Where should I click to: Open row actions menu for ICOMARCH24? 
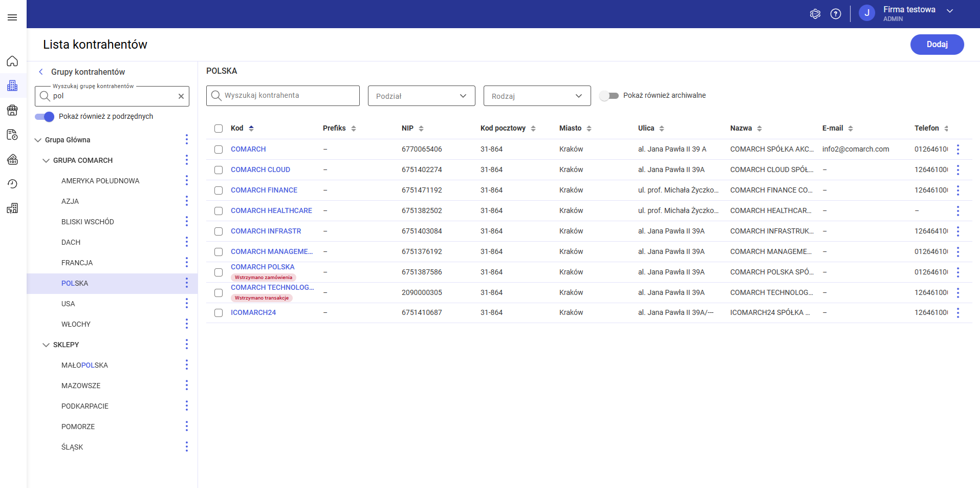click(x=958, y=313)
